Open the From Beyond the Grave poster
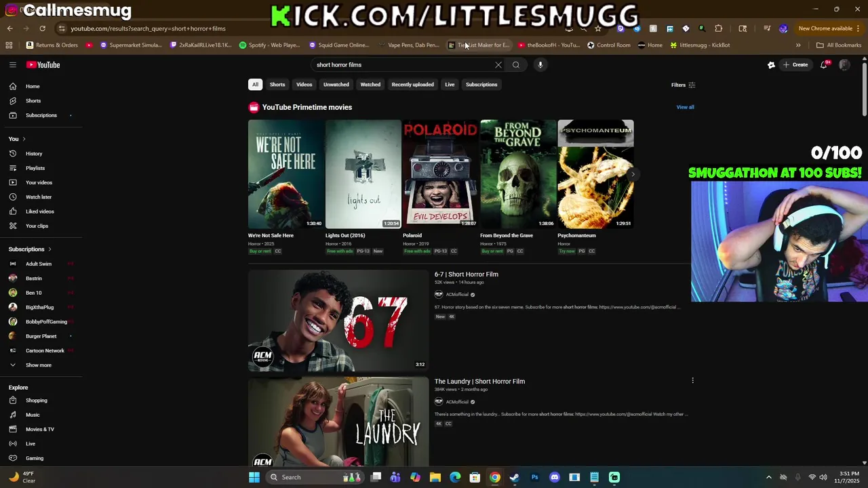 518,174
